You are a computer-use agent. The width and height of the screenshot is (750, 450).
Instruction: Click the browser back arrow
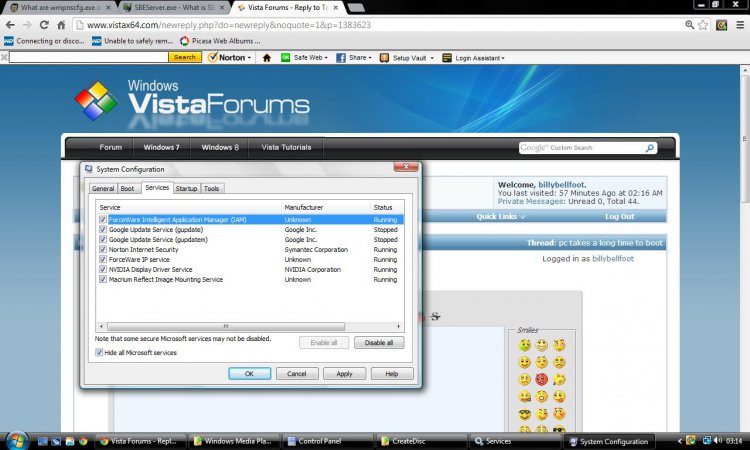click(10, 25)
